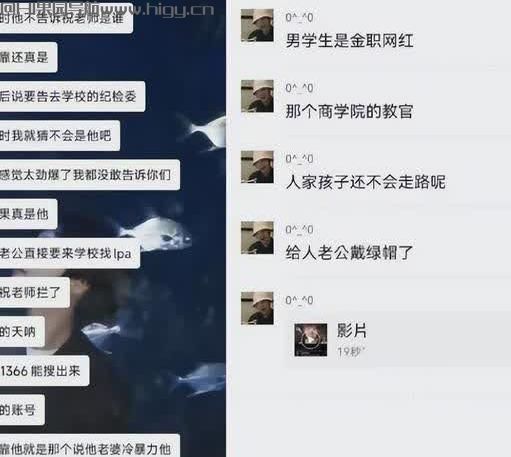The width and height of the screenshot is (511, 457).
Task: Select the 男学生是金职网红 message text
Action: coord(350,41)
